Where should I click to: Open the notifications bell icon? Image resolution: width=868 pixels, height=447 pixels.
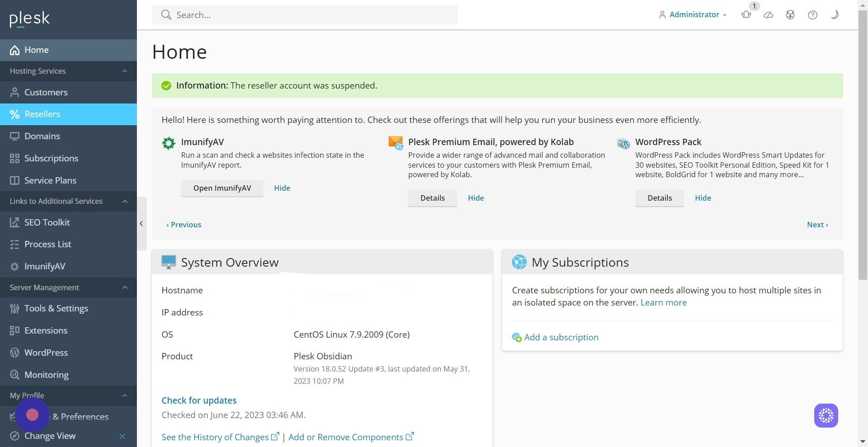[746, 15]
